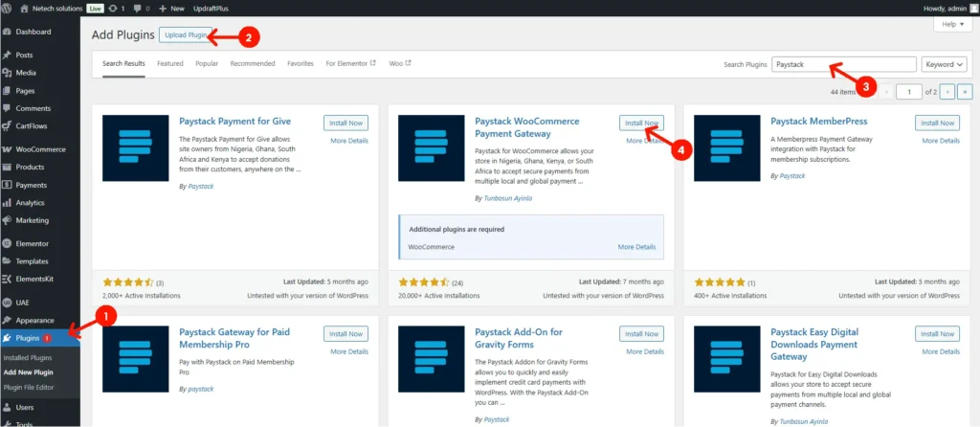This screenshot has width=980, height=427.
Task: Install Paystack Gateway for Paid Membership Pro
Action: [346, 334]
